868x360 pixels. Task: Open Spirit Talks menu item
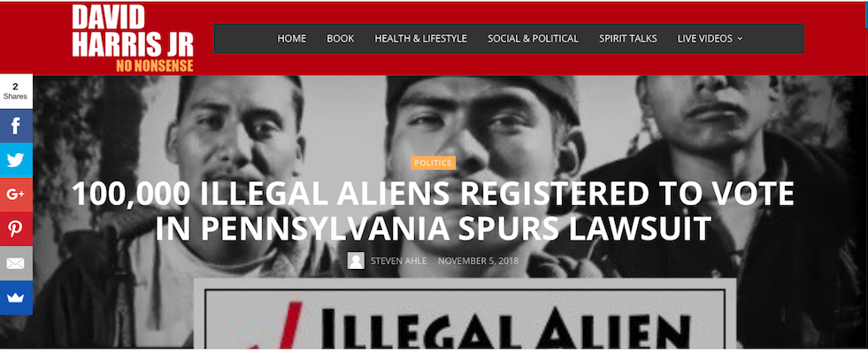(627, 39)
